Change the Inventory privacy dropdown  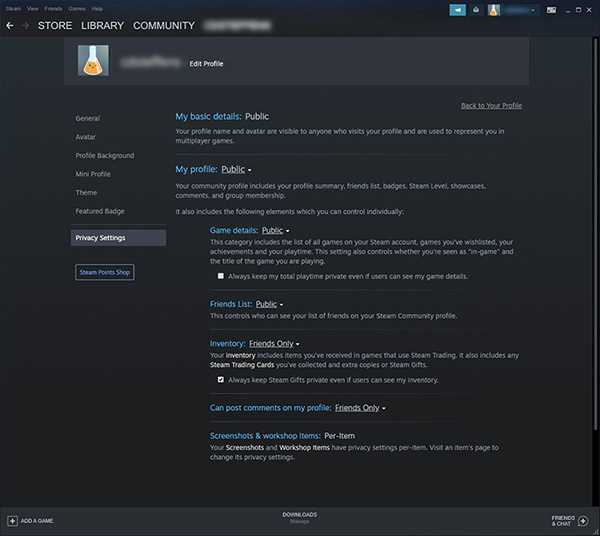click(274, 343)
